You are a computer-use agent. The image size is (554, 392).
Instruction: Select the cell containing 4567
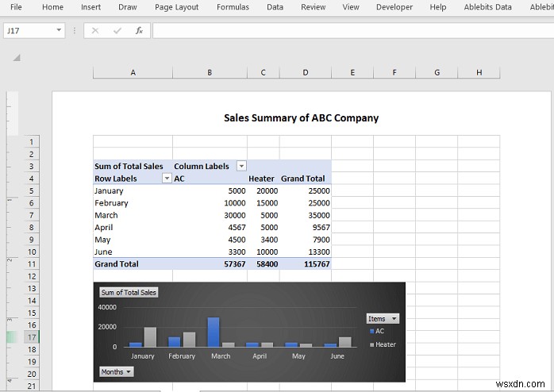(x=210, y=228)
